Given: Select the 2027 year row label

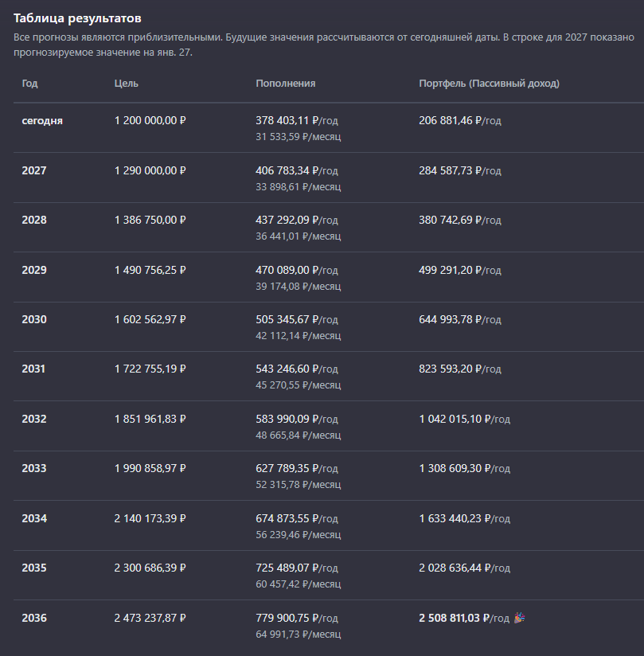Looking at the screenshot, I should point(34,170).
